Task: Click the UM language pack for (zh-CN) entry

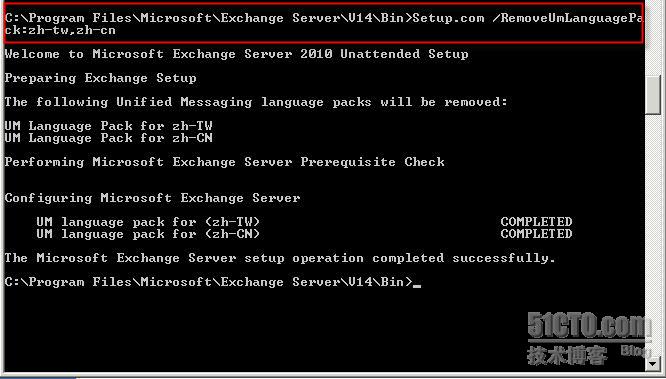Action: pos(148,234)
